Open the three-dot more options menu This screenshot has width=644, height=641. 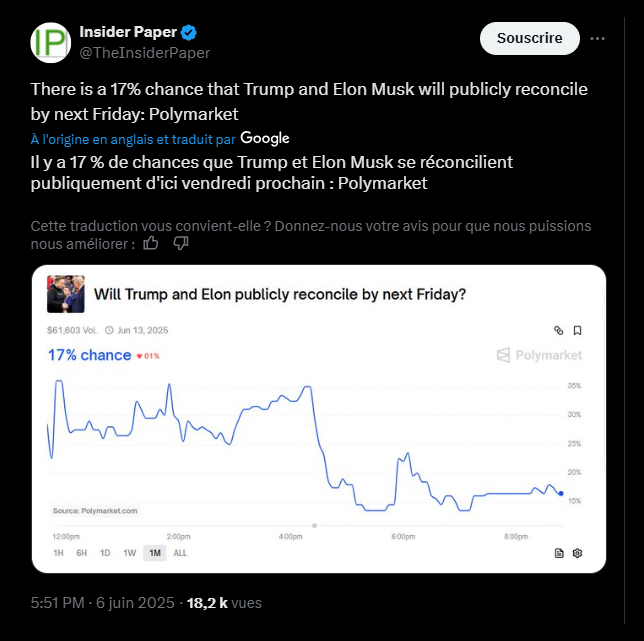pos(598,38)
